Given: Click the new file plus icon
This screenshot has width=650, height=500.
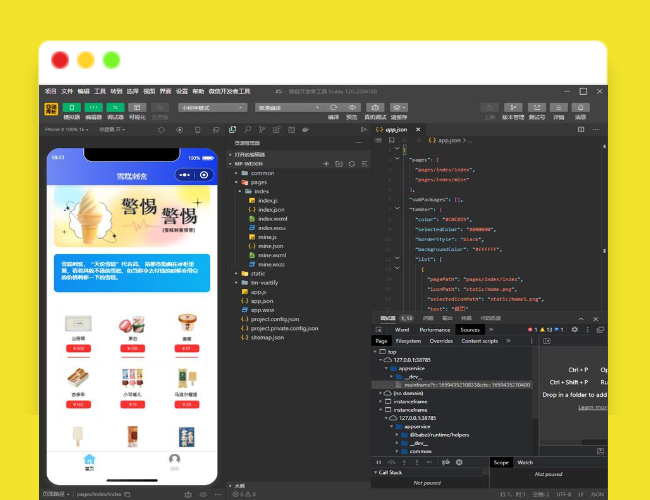Looking at the screenshot, I should pyautogui.click(x=326, y=163).
